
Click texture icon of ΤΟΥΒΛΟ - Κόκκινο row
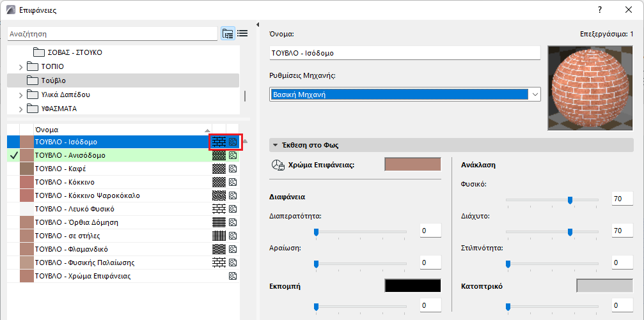[x=233, y=182]
